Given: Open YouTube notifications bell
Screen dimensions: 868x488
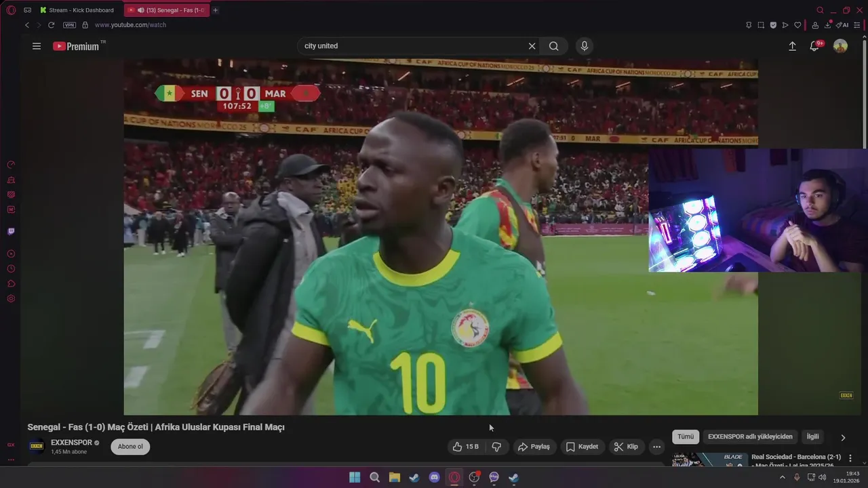Looking at the screenshot, I should 815,46.
